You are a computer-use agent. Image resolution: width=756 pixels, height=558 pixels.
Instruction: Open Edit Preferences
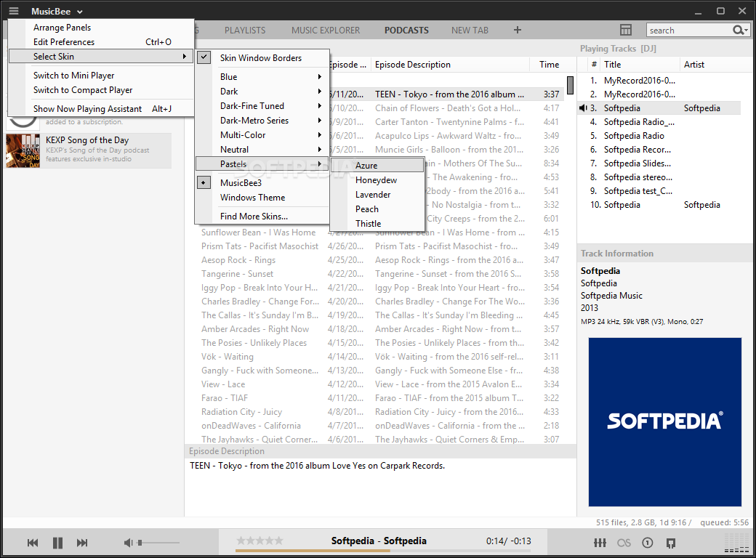point(101,42)
